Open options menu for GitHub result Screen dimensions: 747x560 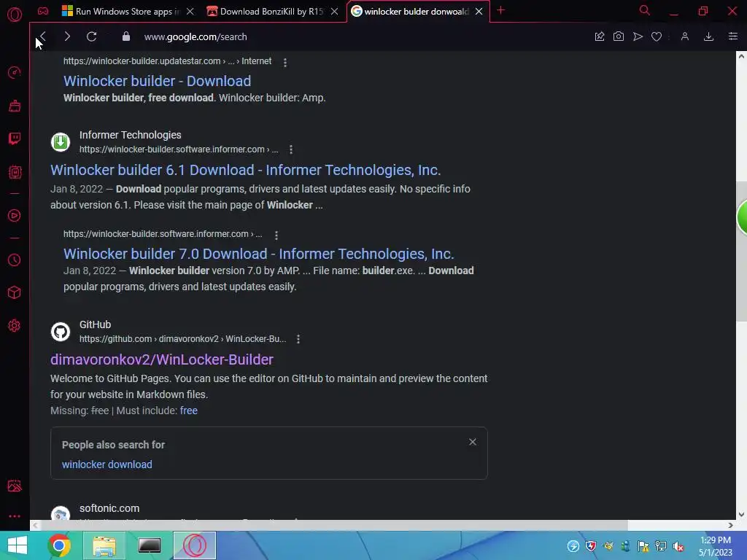click(x=298, y=339)
